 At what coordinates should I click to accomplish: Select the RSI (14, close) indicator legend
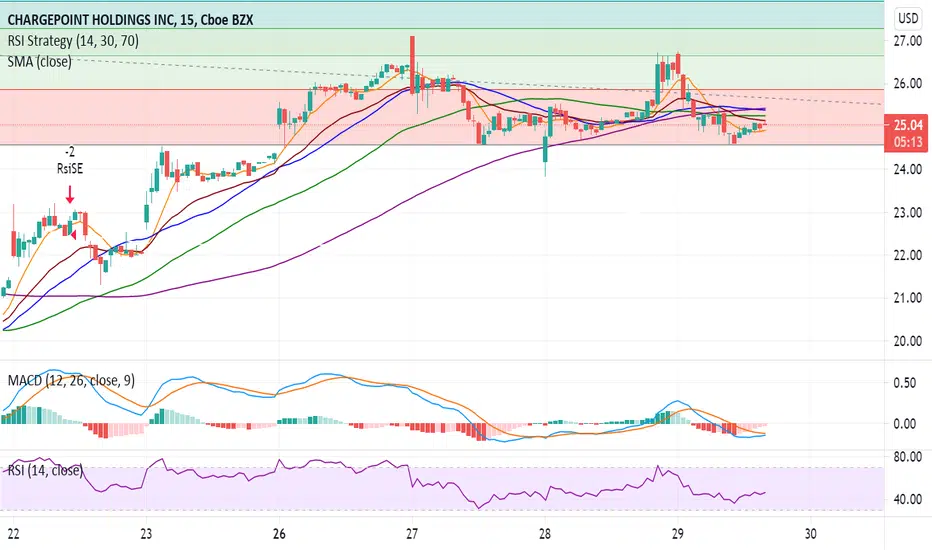pyautogui.click(x=45, y=470)
